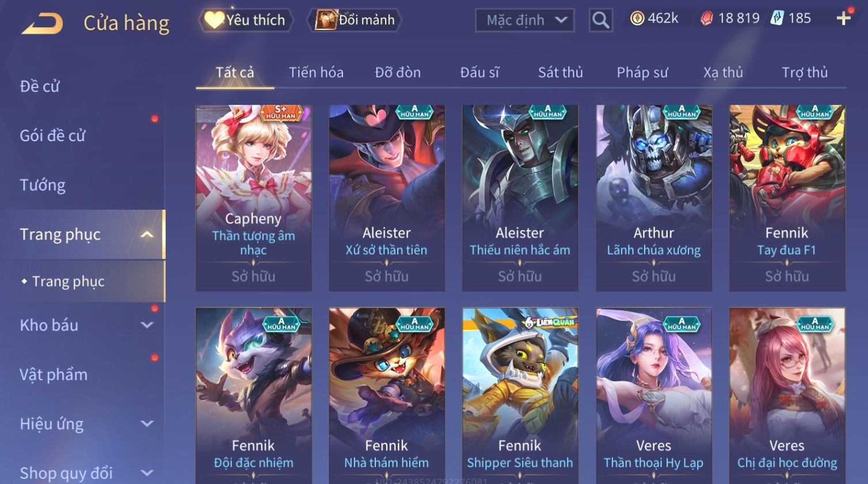Tap the plus icon to add currency
This screenshot has width=868, height=484.
coord(843,19)
